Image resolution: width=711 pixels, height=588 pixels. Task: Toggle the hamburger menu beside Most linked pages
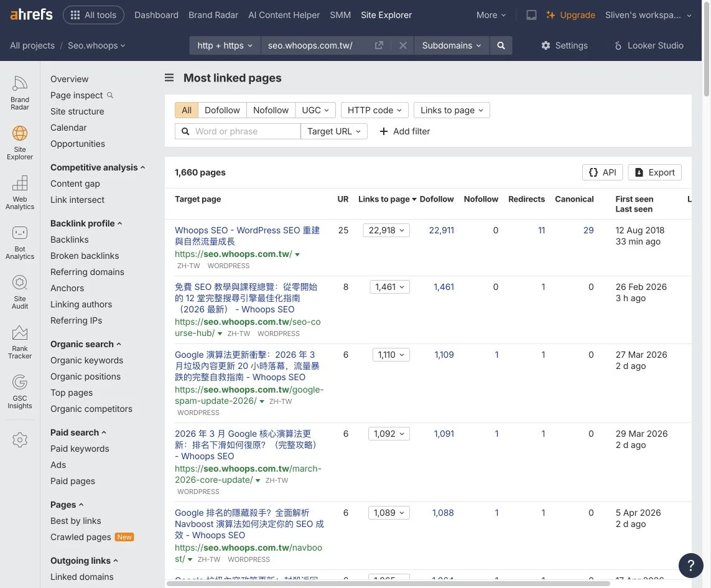tap(169, 78)
